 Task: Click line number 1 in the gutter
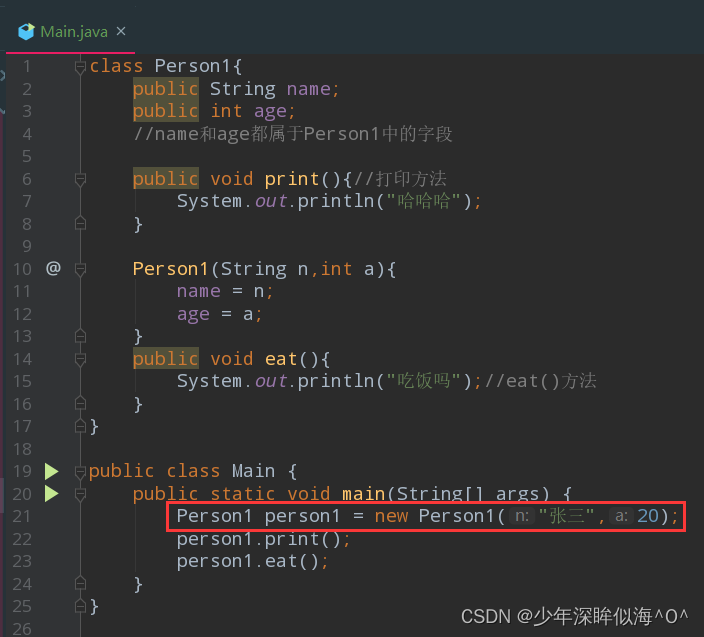tap(27, 66)
